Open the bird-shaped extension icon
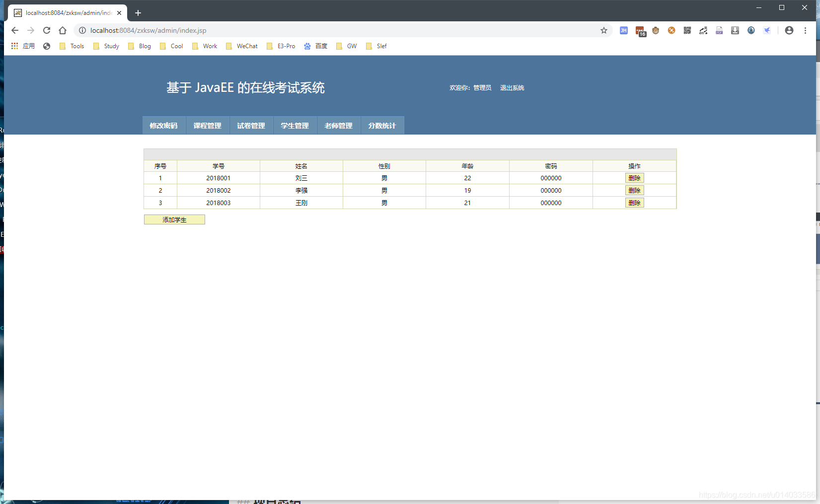Viewport: 820px width, 504px height. (767, 30)
